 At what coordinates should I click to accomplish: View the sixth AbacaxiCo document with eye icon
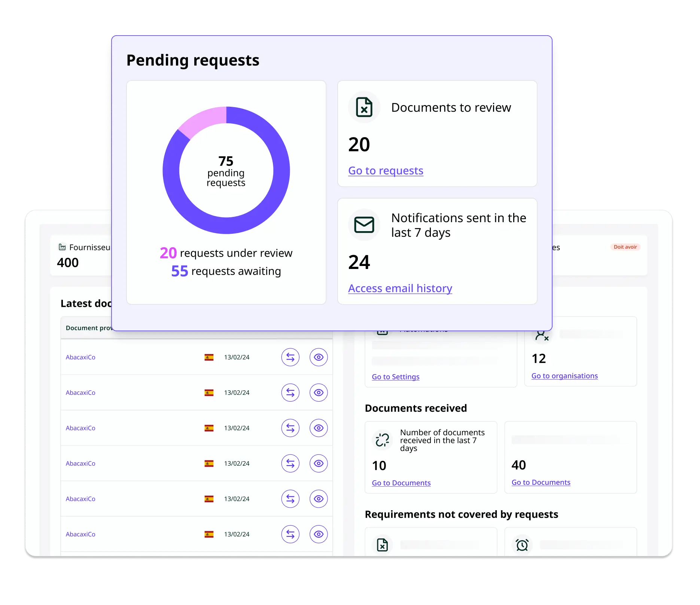coord(319,534)
